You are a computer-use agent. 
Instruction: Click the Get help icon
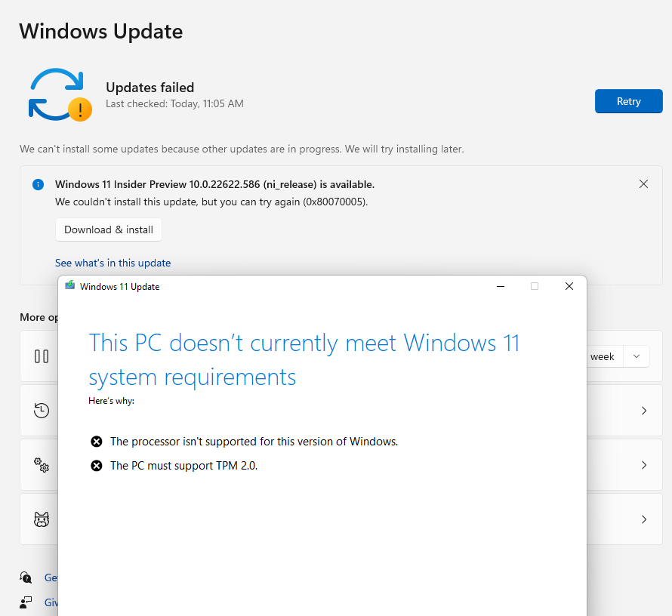pos(26,577)
